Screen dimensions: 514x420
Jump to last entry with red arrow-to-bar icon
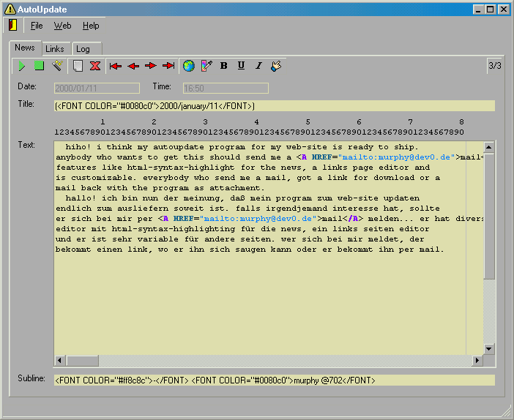click(x=168, y=66)
